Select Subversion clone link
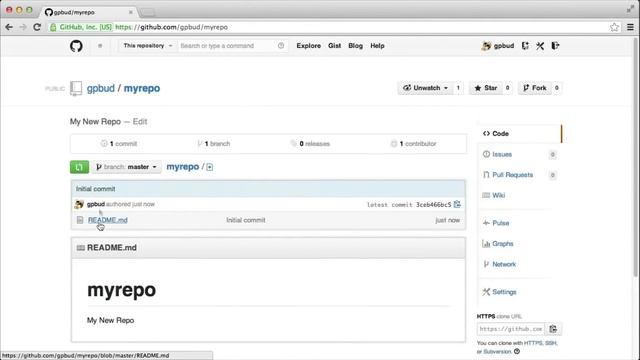The width and height of the screenshot is (640, 360). point(498,351)
